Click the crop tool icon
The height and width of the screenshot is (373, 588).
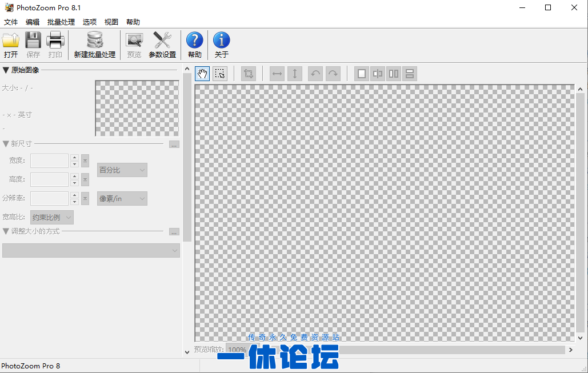[248, 74]
